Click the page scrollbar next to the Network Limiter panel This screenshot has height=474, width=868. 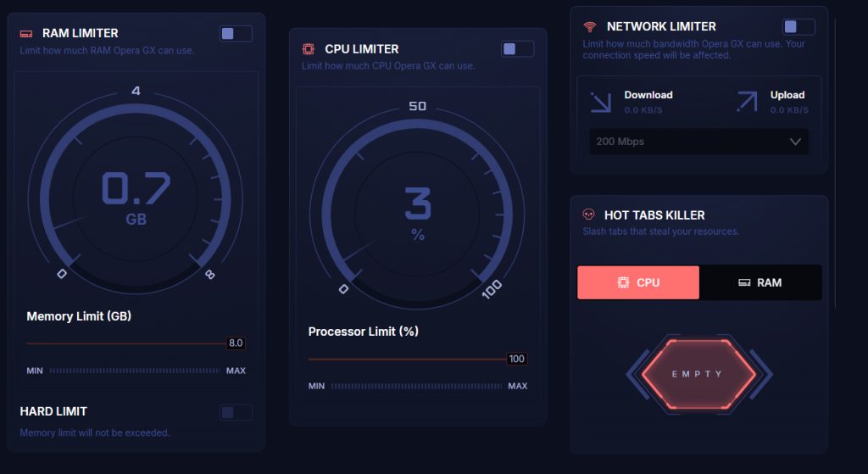pos(835,164)
